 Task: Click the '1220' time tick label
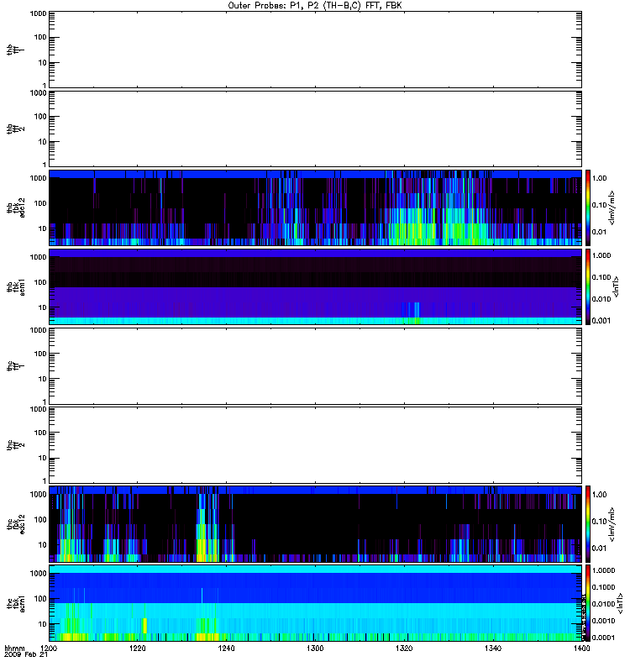(x=138, y=648)
